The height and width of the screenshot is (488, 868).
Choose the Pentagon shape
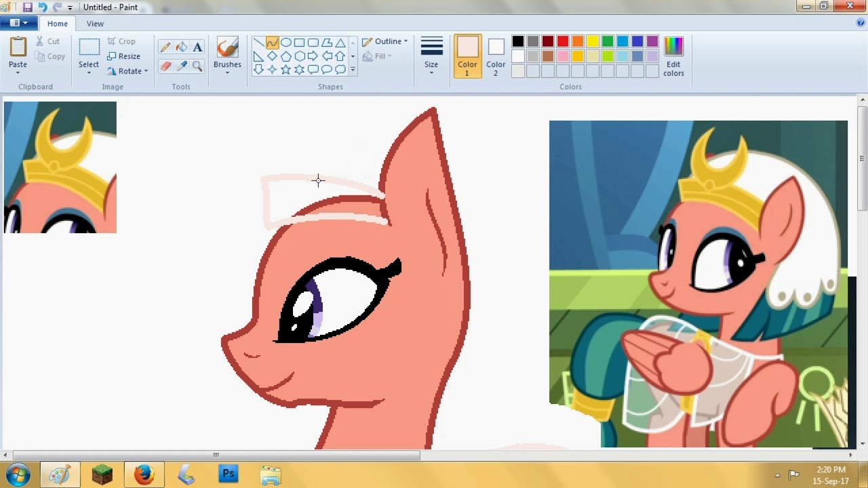pos(285,56)
